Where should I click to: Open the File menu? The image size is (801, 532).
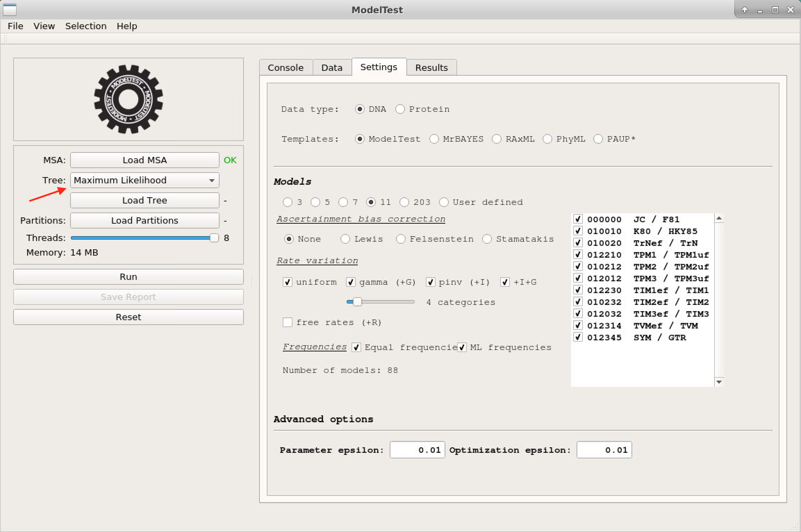(x=15, y=26)
